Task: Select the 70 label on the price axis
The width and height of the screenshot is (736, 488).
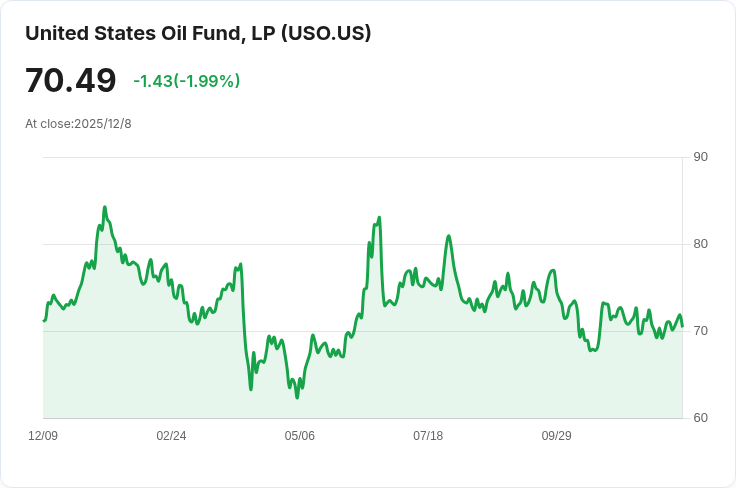Action: point(700,331)
